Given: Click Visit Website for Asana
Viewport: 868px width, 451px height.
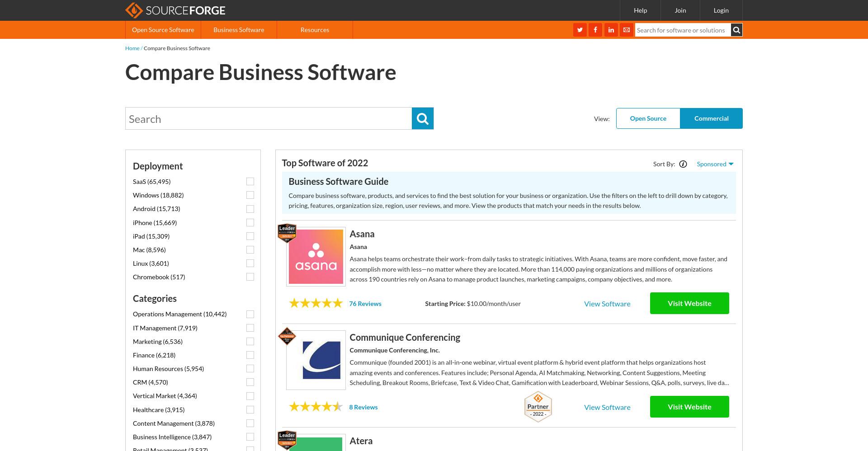Looking at the screenshot, I should point(689,303).
